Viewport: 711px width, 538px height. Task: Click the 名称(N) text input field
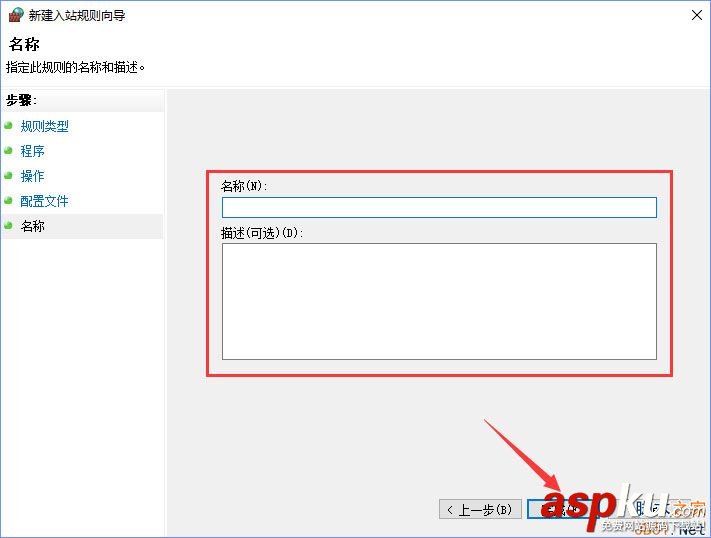point(439,207)
